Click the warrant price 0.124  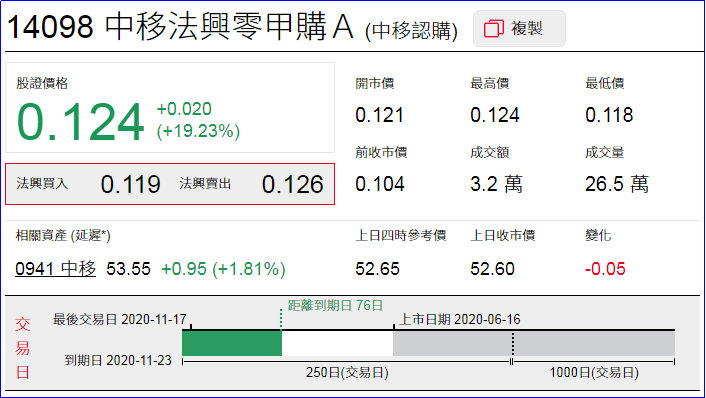point(80,122)
